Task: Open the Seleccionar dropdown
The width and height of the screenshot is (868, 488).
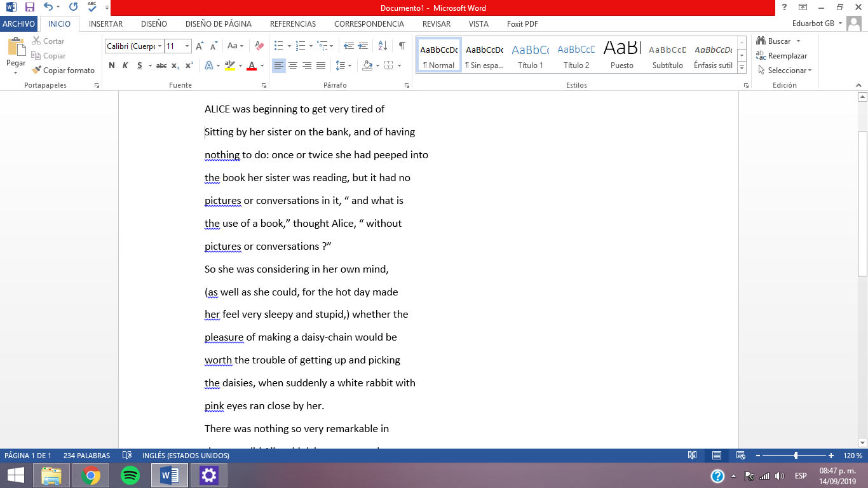Action: [785, 71]
